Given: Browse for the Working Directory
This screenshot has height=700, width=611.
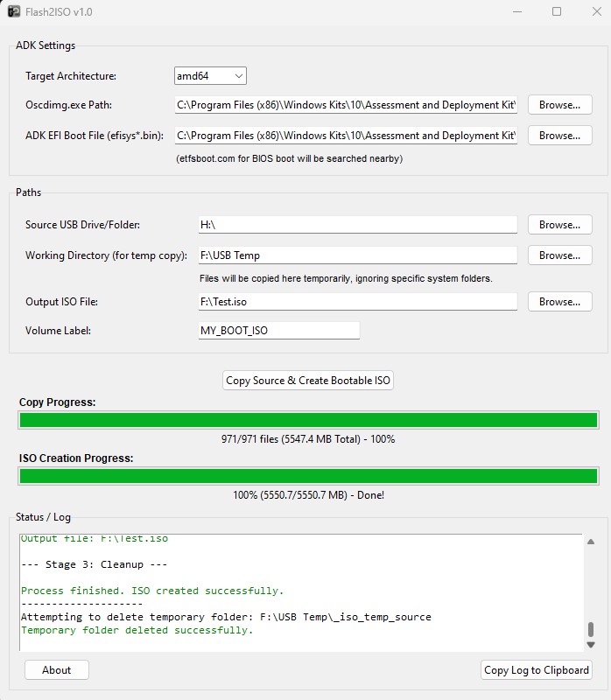Looking at the screenshot, I should (x=559, y=255).
